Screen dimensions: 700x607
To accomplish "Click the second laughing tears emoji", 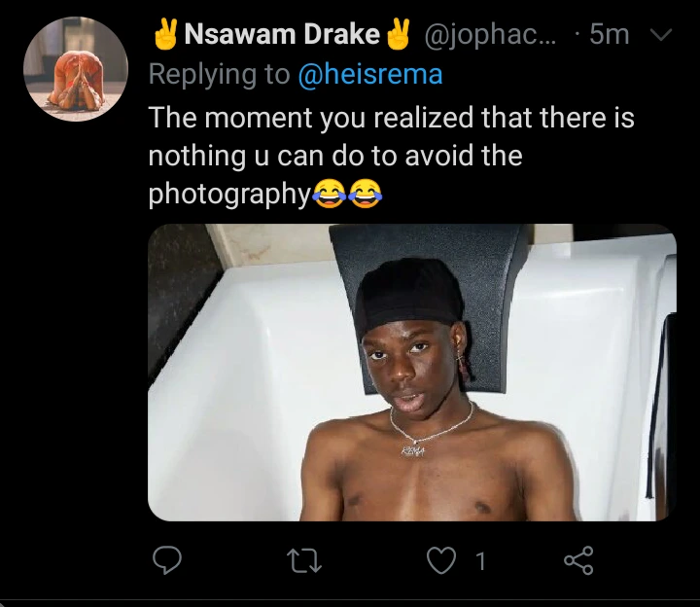I will pos(366,194).
